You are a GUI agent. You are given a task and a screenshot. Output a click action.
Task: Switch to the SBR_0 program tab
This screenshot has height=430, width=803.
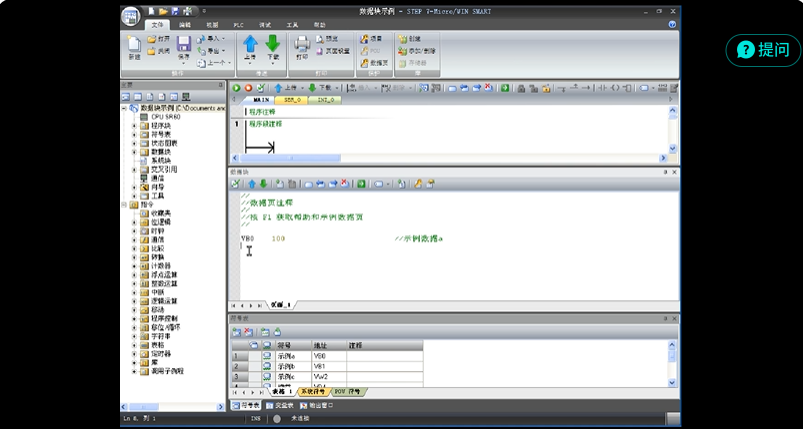(x=293, y=100)
